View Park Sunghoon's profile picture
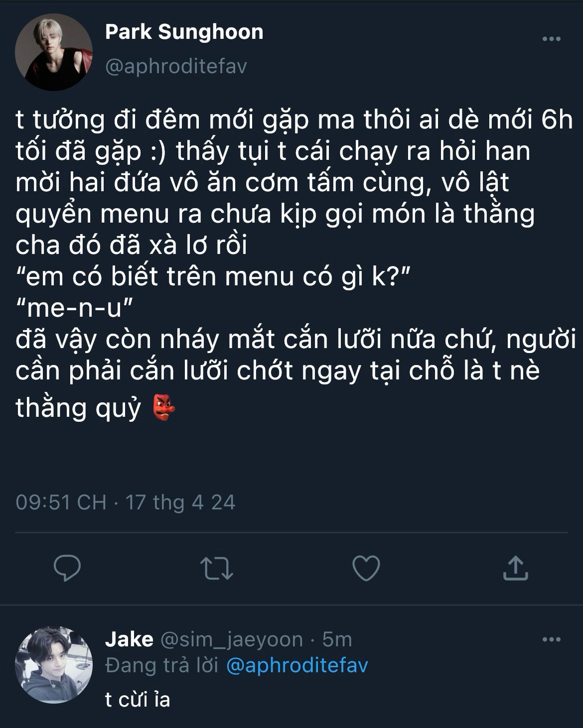The image size is (583, 728). tap(54, 52)
